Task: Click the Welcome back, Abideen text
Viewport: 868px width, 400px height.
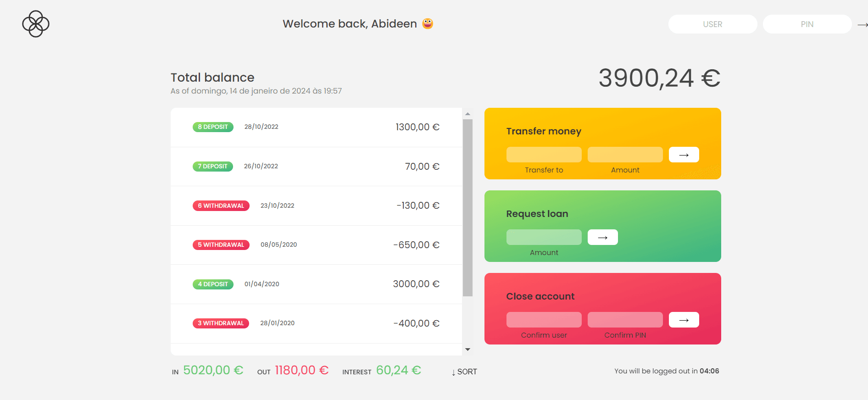Action: pyautogui.click(x=350, y=24)
